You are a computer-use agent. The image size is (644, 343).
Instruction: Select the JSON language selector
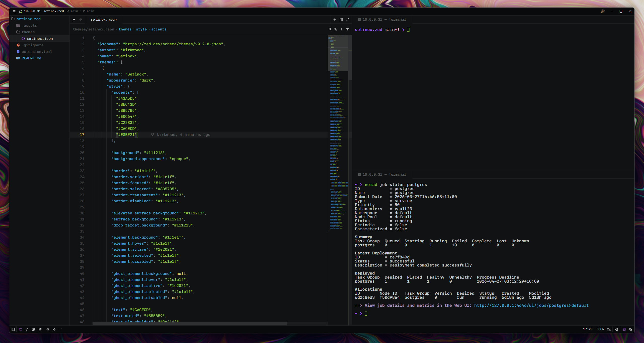(x=600, y=329)
